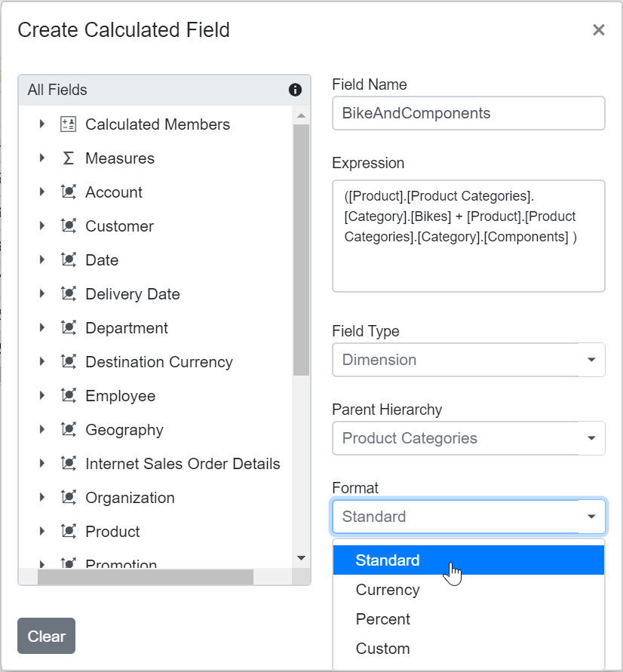Image resolution: width=623 pixels, height=672 pixels.
Task: Click the dimension icon beside Organization
Action: (x=69, y=497)
